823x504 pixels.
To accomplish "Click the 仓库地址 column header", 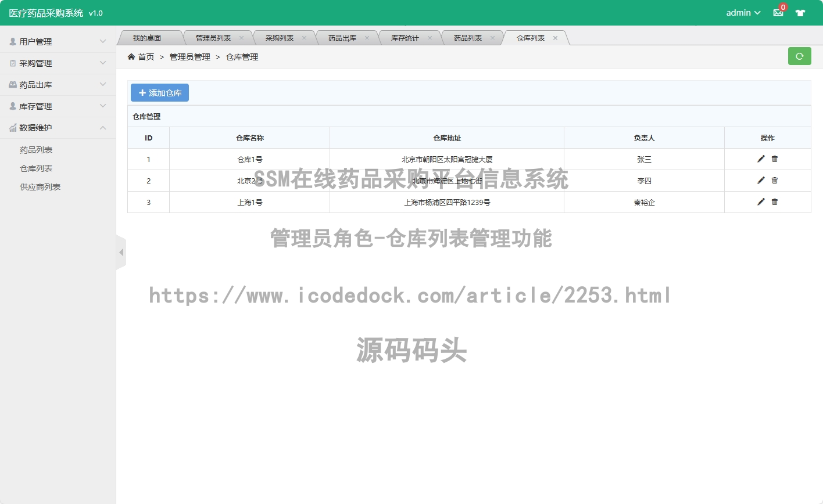I will click(447, 138).
